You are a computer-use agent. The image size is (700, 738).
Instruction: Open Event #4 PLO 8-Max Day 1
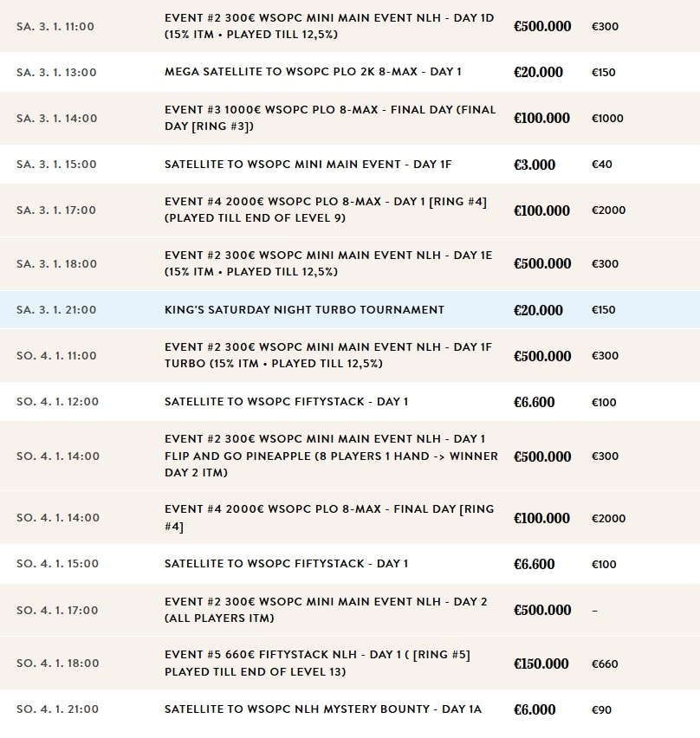click(x=326, y=210)
